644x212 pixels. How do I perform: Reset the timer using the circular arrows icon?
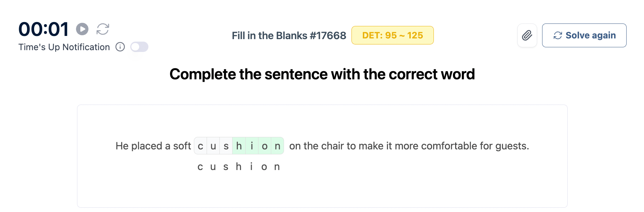(x=103, y=29)
